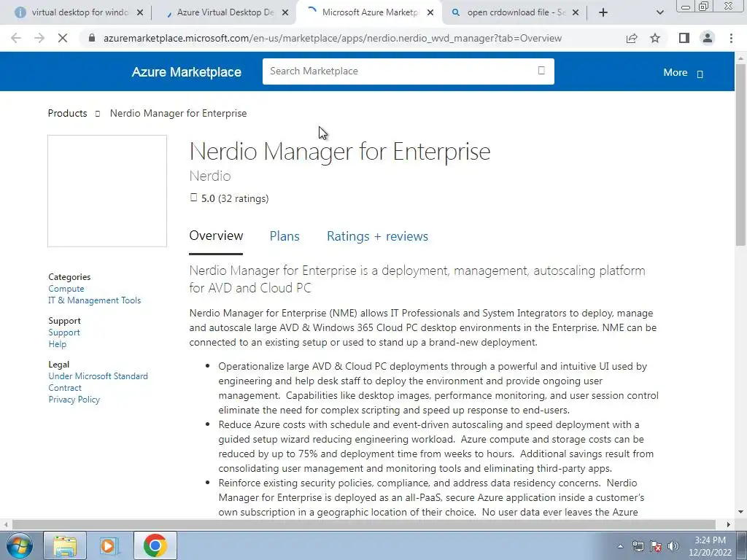Open the Compute category link
The height and width of the screenshot is (560, 747).
point(66,289)
